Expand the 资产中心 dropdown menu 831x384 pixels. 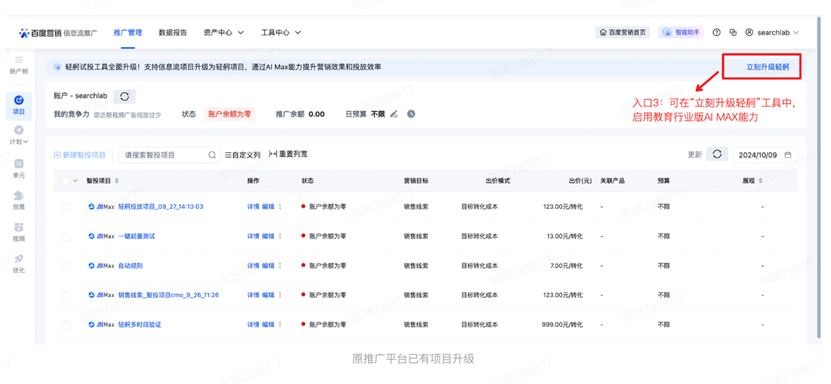pos(224,32)
